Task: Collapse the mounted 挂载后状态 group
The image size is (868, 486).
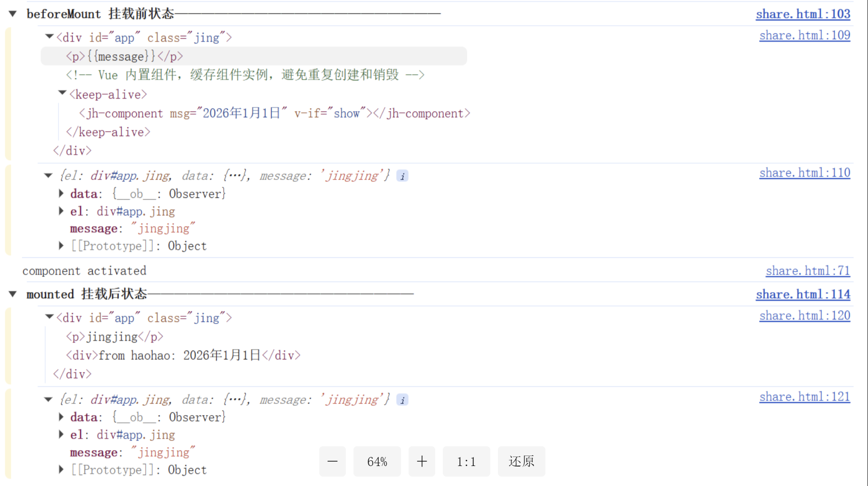Action: (x=13, y=294)
